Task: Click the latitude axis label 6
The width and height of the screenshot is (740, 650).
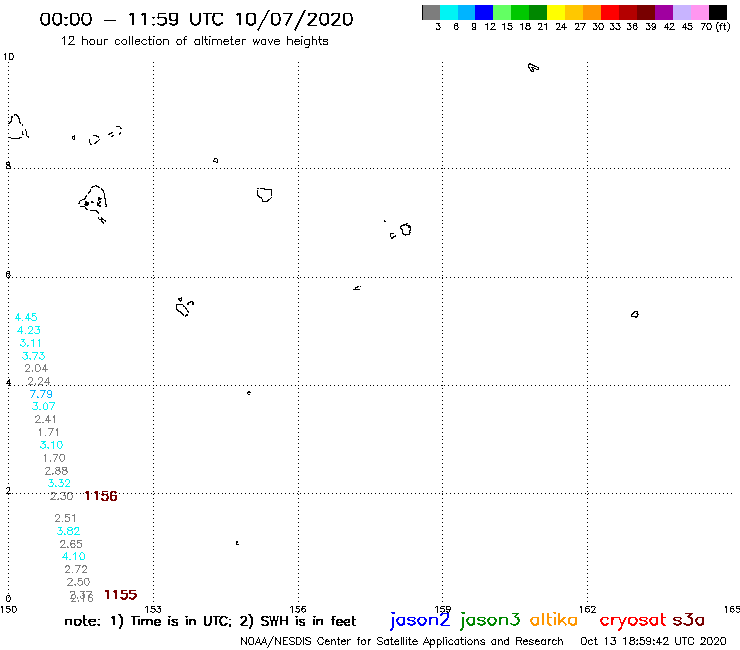Action: pos(8,275)
